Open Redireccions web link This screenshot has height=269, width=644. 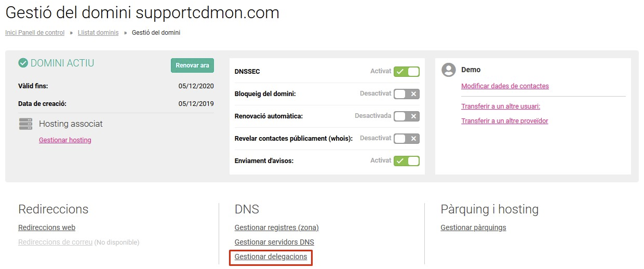(47, 227)
